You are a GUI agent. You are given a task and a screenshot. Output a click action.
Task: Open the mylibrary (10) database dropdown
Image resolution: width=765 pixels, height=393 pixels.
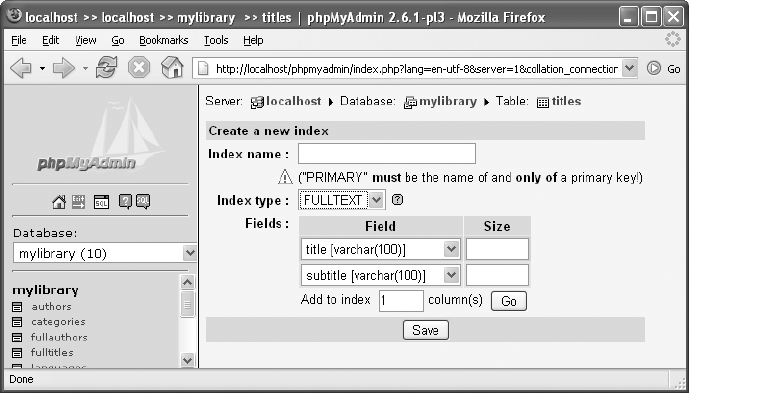pos(105,253)
